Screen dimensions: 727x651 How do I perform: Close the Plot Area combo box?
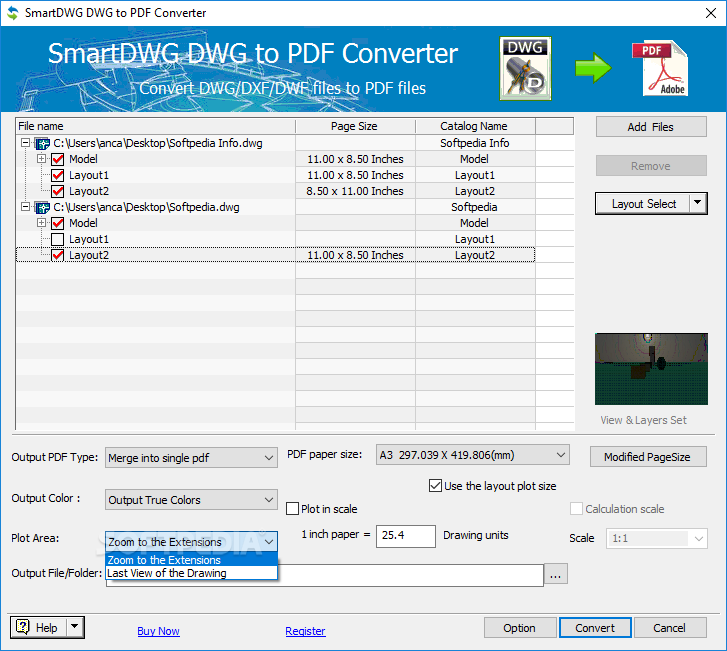pos(268,542)
